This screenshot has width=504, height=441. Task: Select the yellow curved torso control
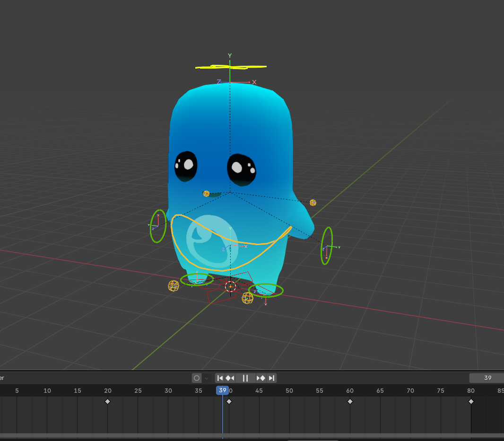tap(231, 243)
